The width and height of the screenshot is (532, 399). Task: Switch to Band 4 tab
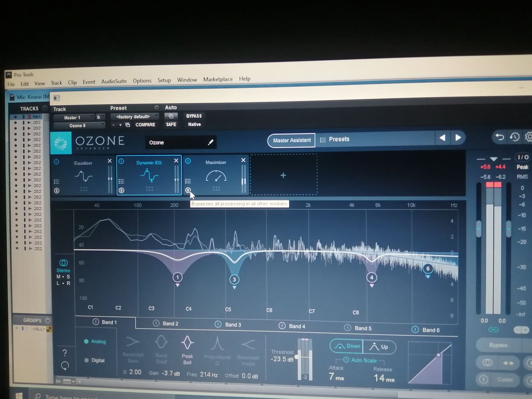click(x=292, y=326)
